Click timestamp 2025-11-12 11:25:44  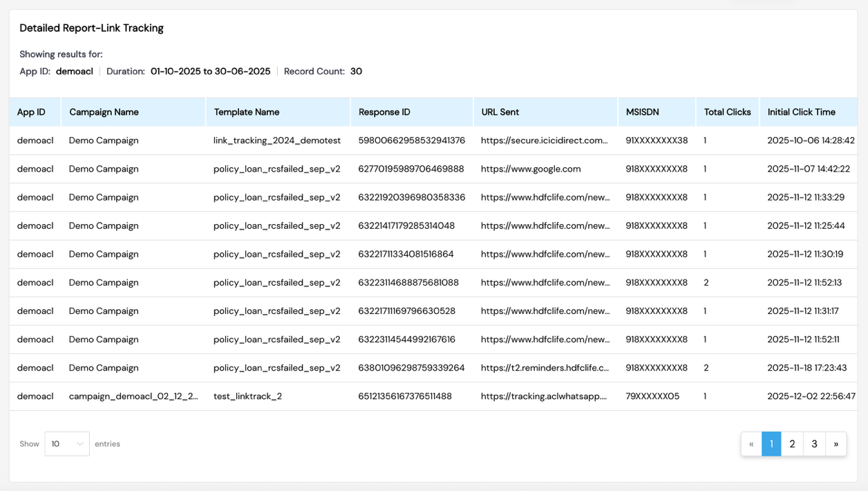click(x=806, y=225)
